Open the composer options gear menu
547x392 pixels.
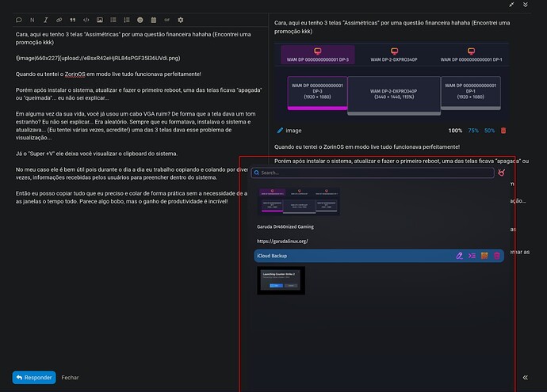(181, 19)
